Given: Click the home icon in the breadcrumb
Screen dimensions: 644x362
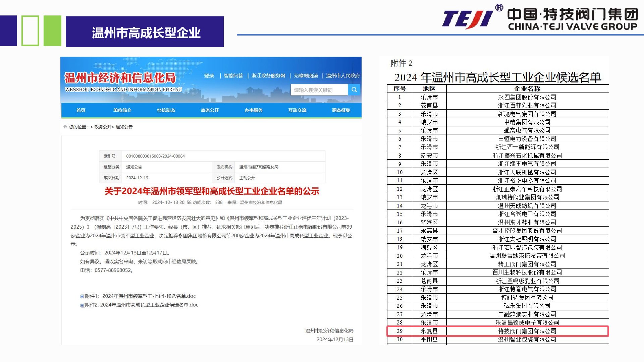Looking at the screenshot, I should click(x=65, y=127).
